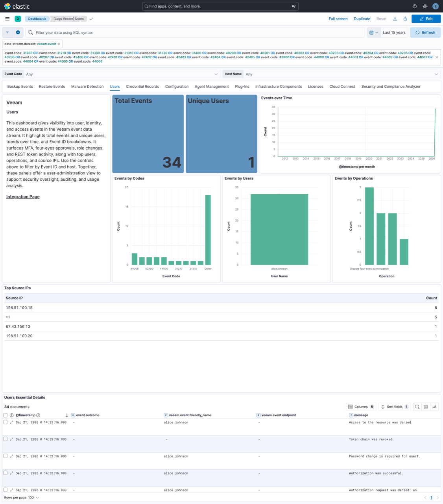
Task: Open veeam.event.friendly_name column header menu
Action: [190, 415]
